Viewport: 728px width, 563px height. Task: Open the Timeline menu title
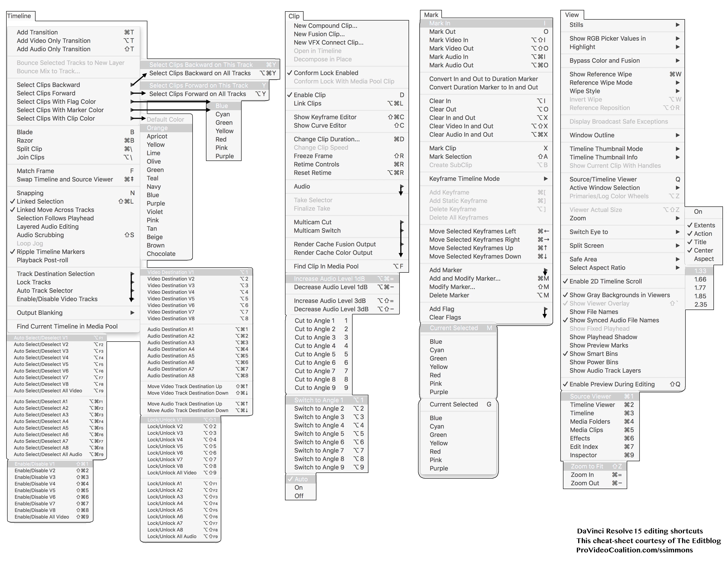(x=19, y=16)
